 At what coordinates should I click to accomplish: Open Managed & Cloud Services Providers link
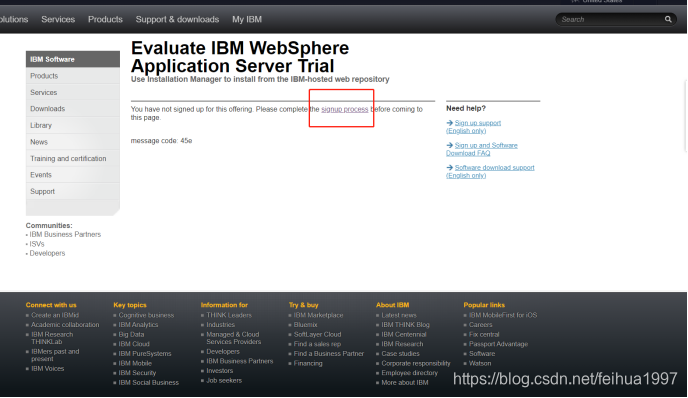tap(233, 338)
